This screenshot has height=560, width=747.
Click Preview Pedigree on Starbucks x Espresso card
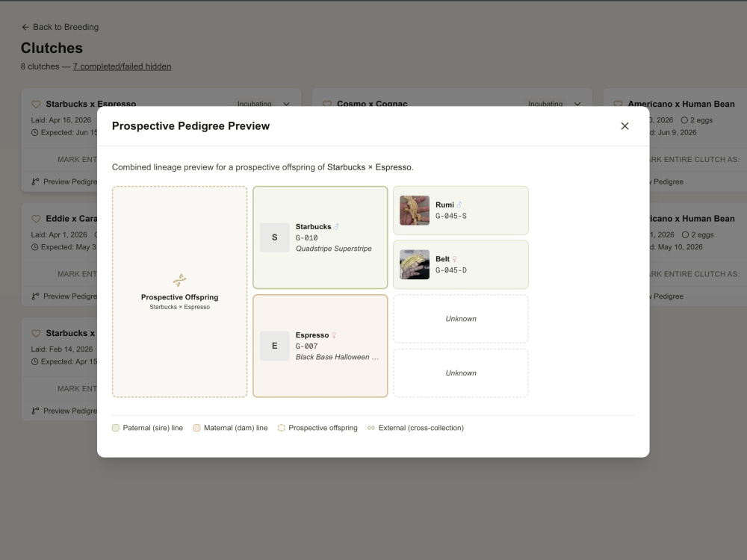pyautogui.click(x=64, y=181)
